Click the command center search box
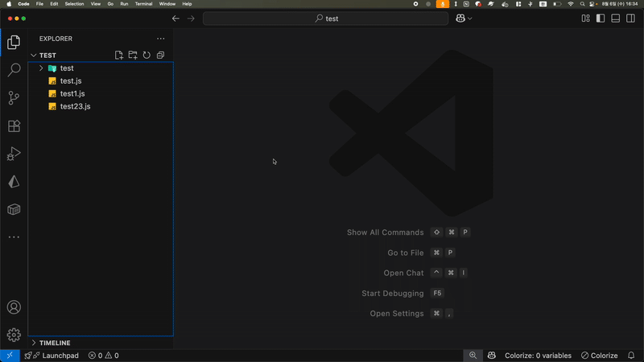 (326, 19)
